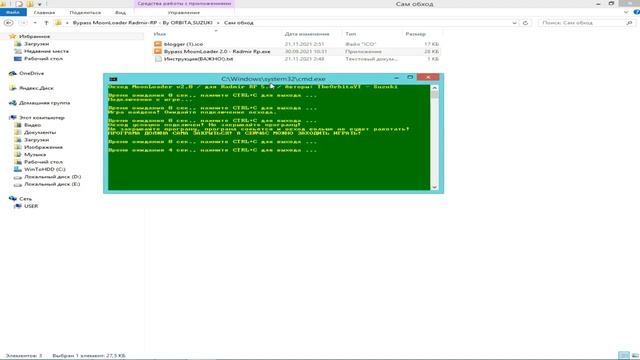Image resolution: width=640 pixels, height=360 pixels.
Task: Open the recent locations dropdown arrow
Action: click(35, 23)
